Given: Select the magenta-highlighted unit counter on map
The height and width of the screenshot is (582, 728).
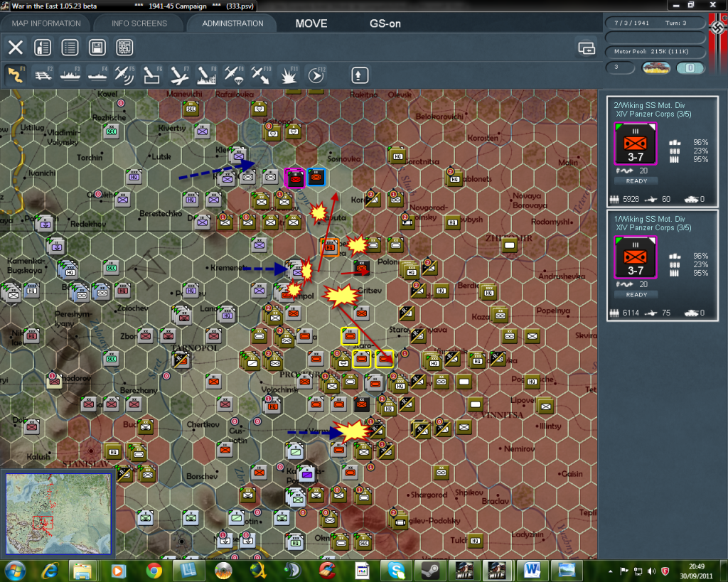Looking at the screenshot, I should click(x=295, y=178).
